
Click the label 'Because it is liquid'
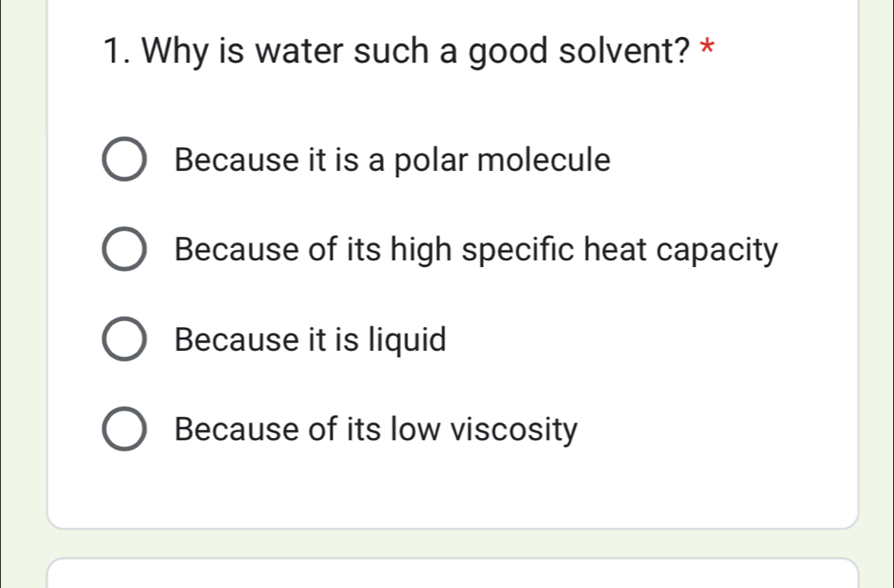(309, 339)
